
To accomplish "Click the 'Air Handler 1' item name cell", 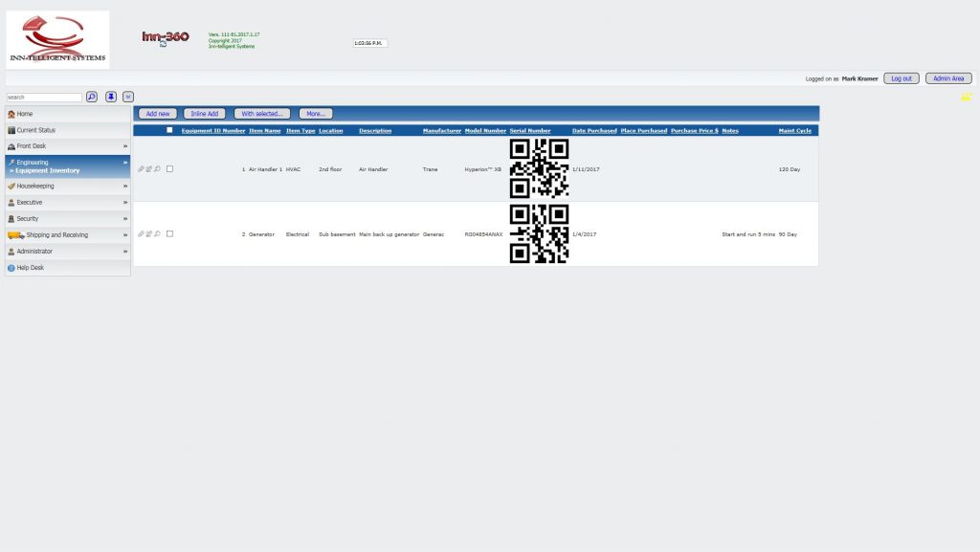I will point(266,169).
